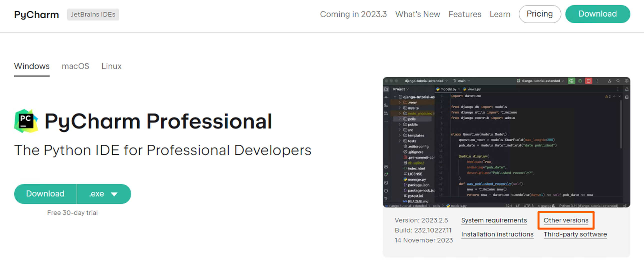Click the Search magnifier icon in IDE preview
The image size is (644, 266).
[618, 81]
